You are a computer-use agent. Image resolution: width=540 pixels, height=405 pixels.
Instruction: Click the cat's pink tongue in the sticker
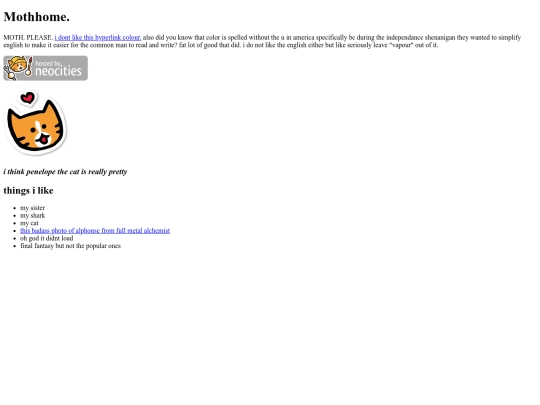tap(44, 140)
